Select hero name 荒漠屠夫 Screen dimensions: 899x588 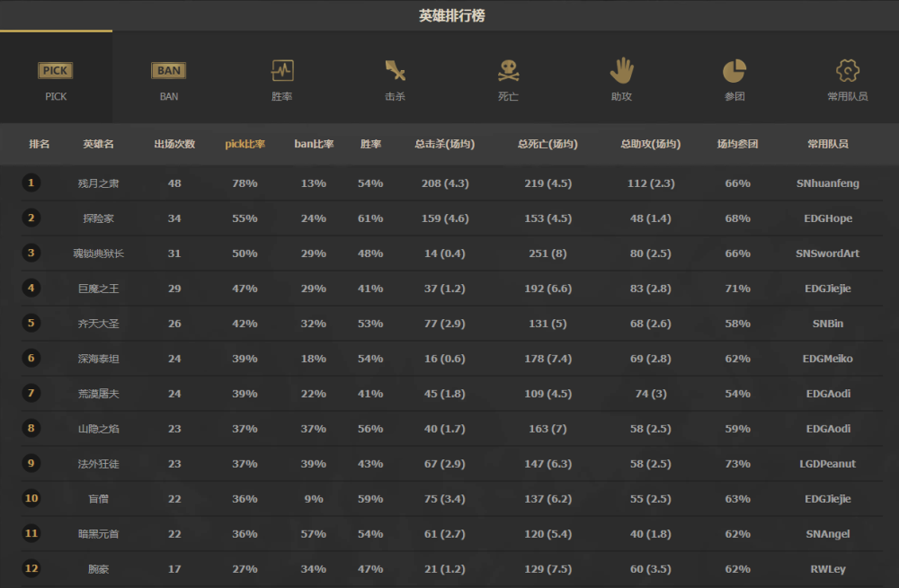tap(98, 394)
